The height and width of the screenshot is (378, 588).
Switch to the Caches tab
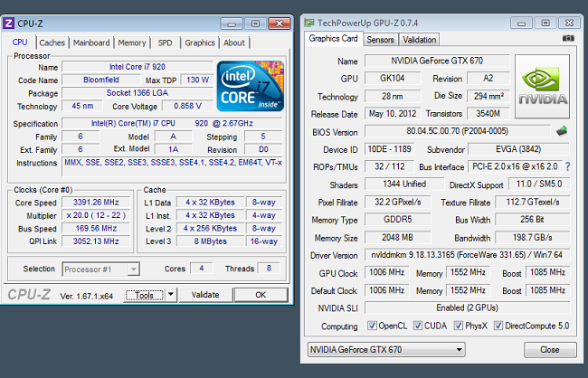point(52,43)
